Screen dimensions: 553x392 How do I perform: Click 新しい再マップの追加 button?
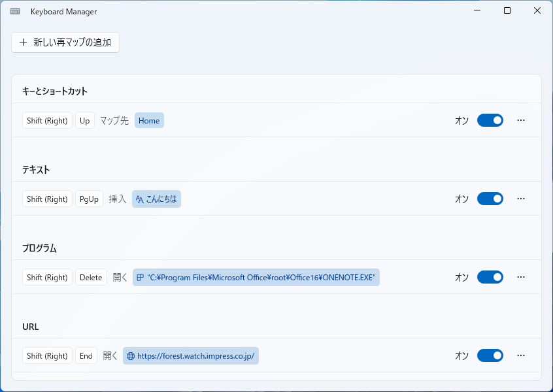[x=65, y=42]
